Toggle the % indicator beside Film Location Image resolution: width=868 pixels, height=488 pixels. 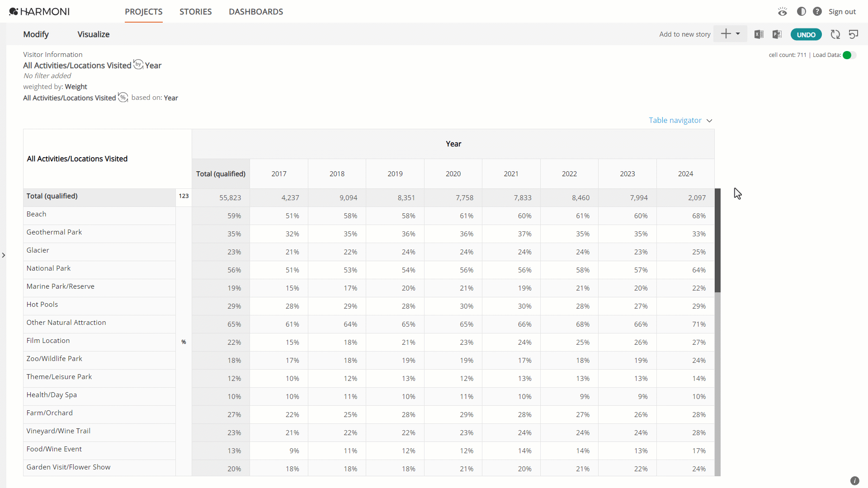(184, 342)
